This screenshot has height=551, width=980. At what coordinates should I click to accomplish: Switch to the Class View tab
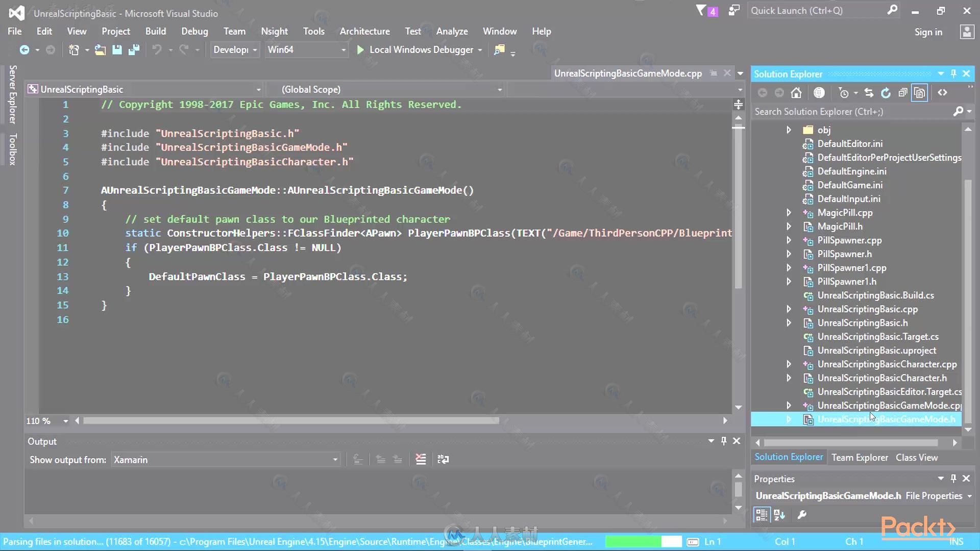(x=917, y=458)
